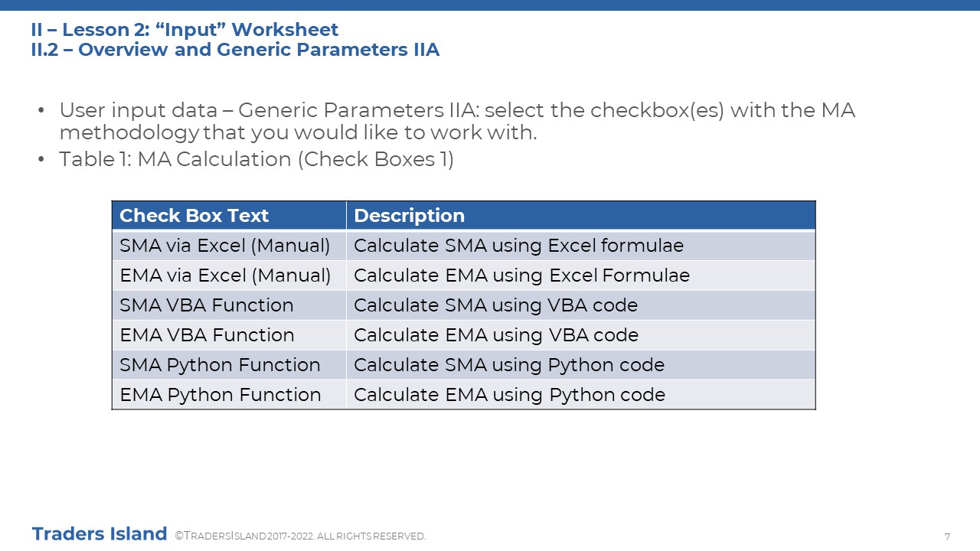Viewport: 980px width, 551px height.
Task: Select the "SMA Python Function" cell
Action: click(229, 365)
